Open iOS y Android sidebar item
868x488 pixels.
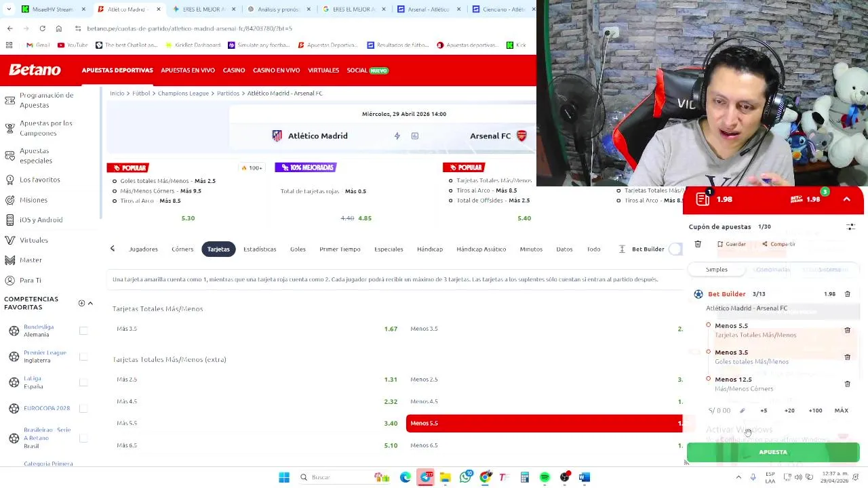[41, 220]
